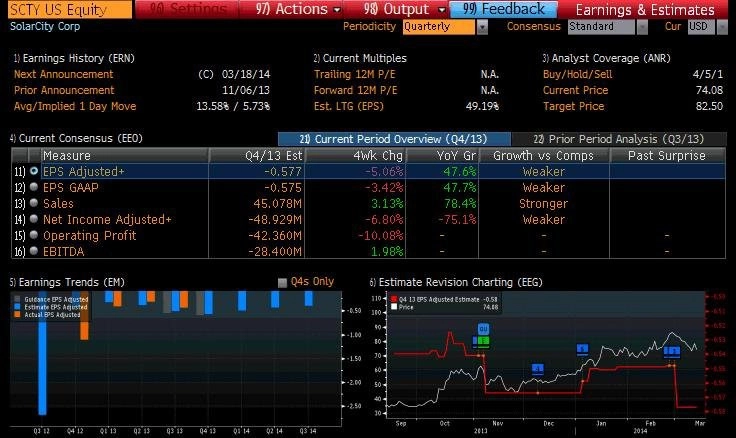Click the Buy/Hold/Sell 4/5/1 value
The width and height of the screenshot is (736, 438).
(x=708, y=74)
